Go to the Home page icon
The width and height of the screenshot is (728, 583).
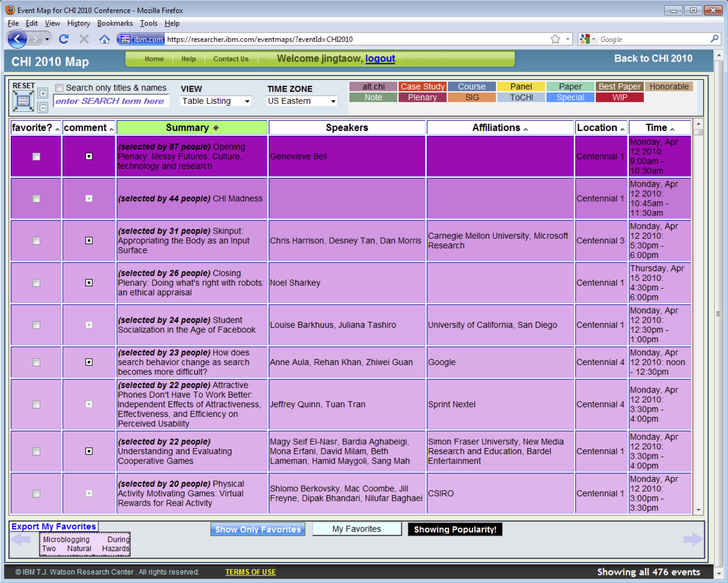(x=104, y=39)
